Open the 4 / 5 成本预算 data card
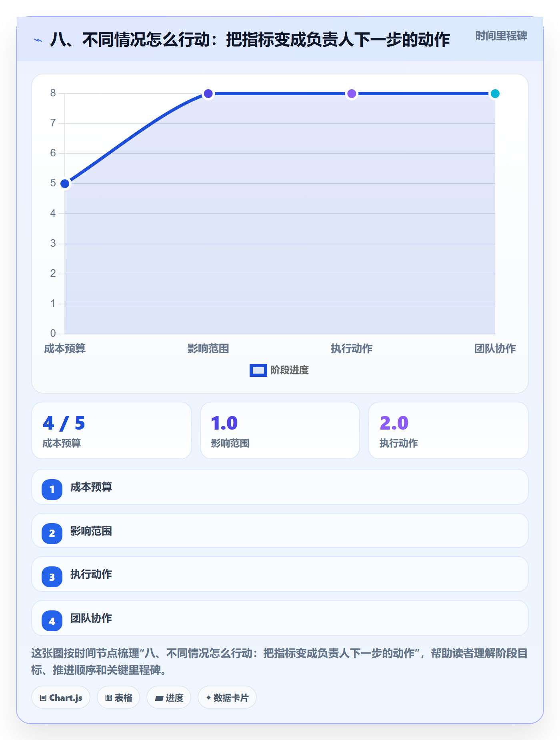The height and width of the screenshot is (740, 560). (x=112, y=430)
